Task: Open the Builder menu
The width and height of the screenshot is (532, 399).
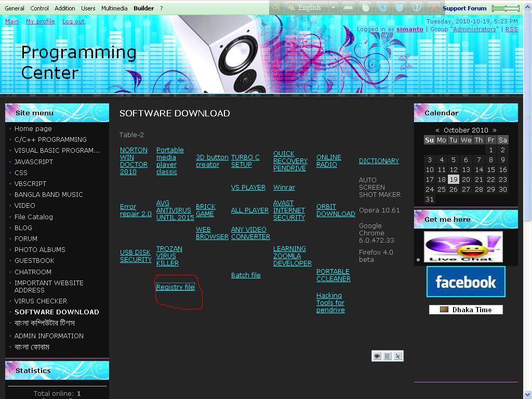Action: click(x=143, y=8)
